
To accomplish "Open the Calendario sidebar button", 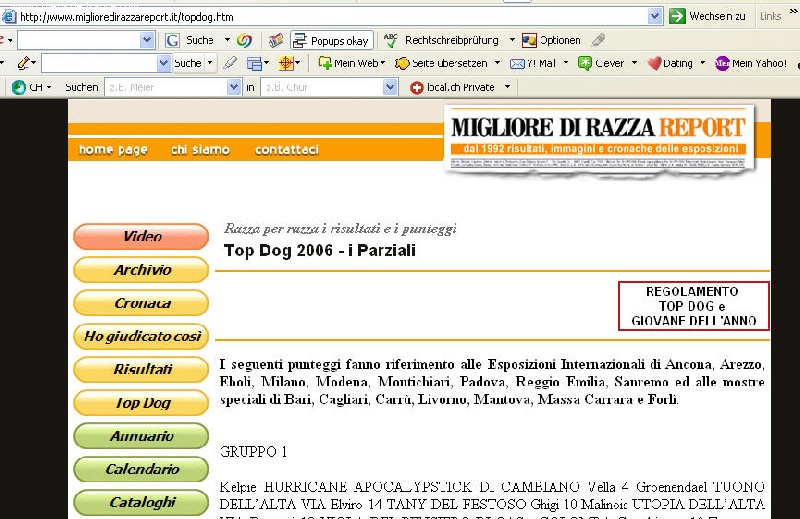I will point(141,469).
